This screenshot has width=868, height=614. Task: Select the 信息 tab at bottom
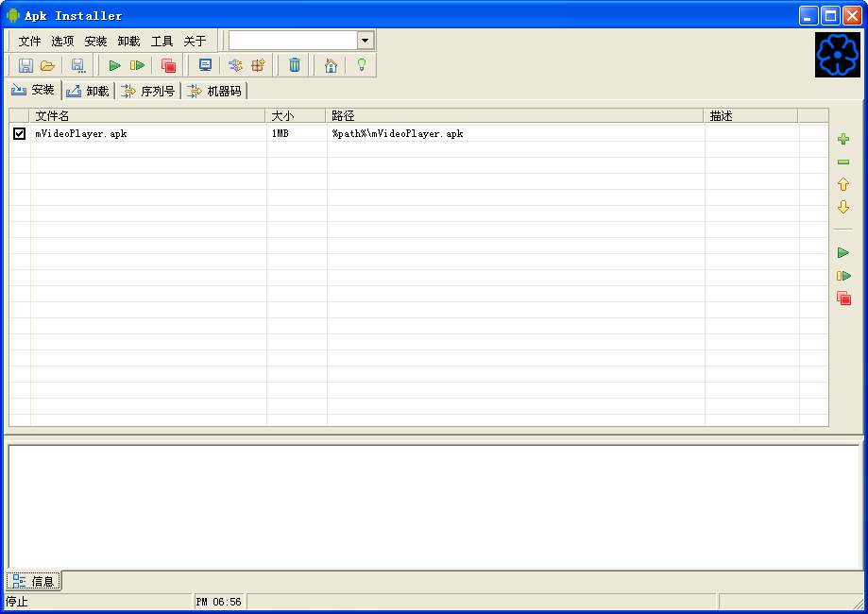click(x=34, y=581)
